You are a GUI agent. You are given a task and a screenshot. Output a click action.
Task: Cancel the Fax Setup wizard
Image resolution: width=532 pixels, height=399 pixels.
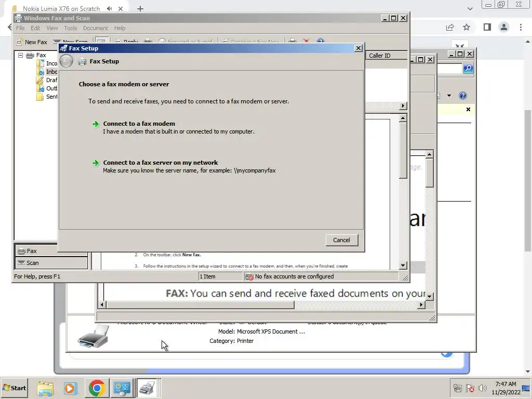pyautogui.click(x=341, y=240)
